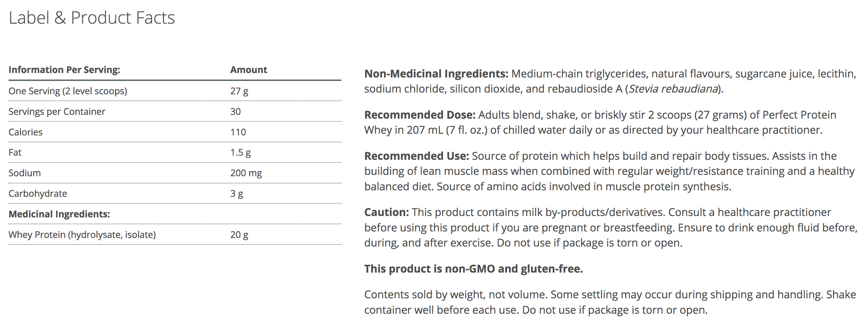This screenshot has height=323, width=868.
Task: Click the Caution bold label
Action: coord(387,212)
